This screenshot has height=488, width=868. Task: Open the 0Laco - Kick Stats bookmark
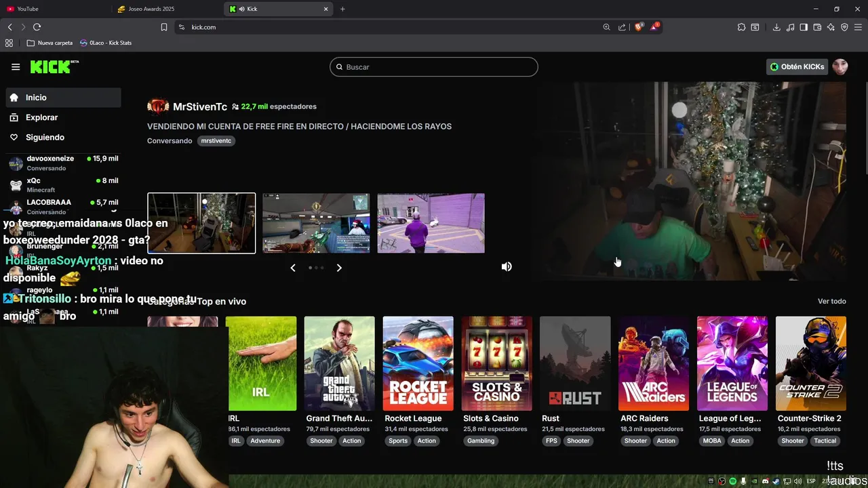click(105, 43)
